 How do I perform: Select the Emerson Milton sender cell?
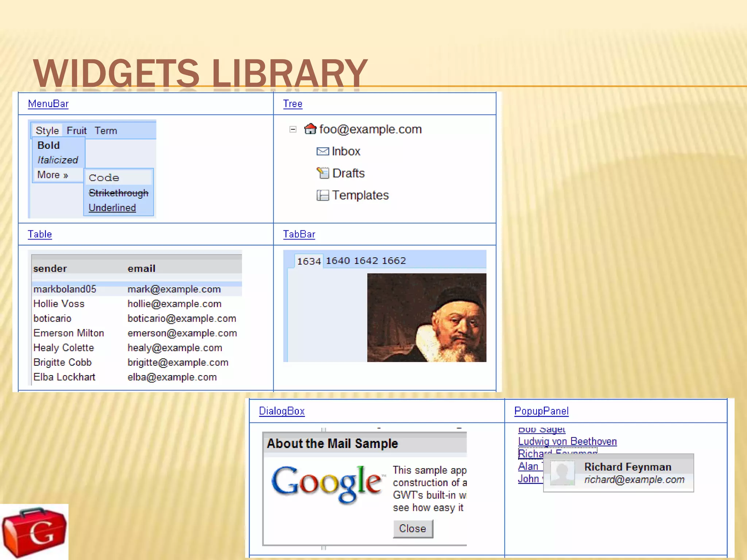pyautogui.click(x=69, y=333)
